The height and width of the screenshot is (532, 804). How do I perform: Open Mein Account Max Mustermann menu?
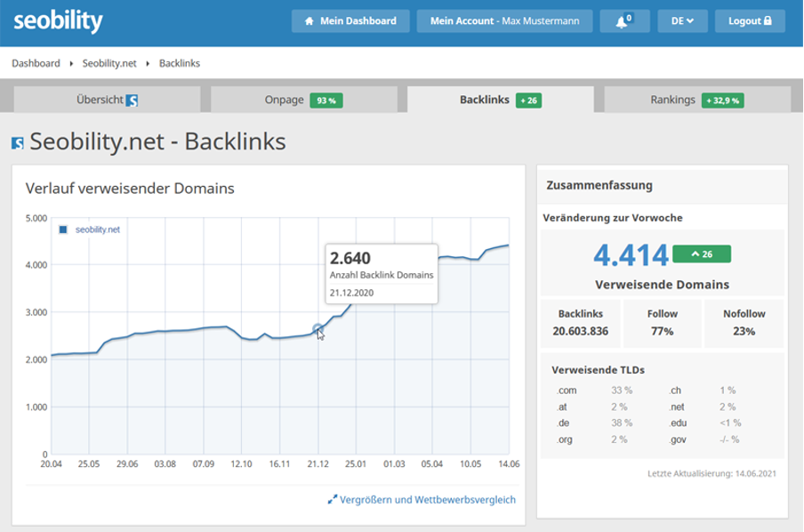[504, 21]
